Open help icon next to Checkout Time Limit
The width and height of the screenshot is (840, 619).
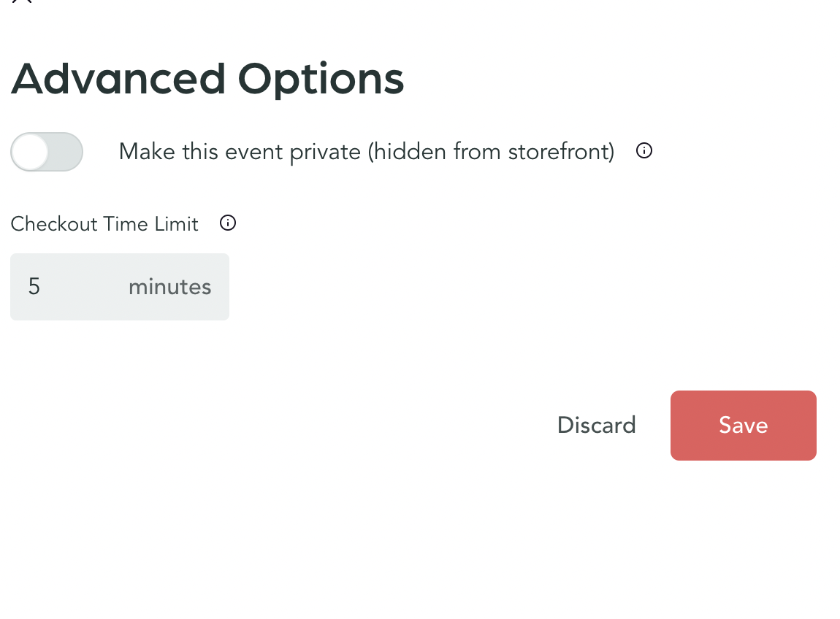228,223
